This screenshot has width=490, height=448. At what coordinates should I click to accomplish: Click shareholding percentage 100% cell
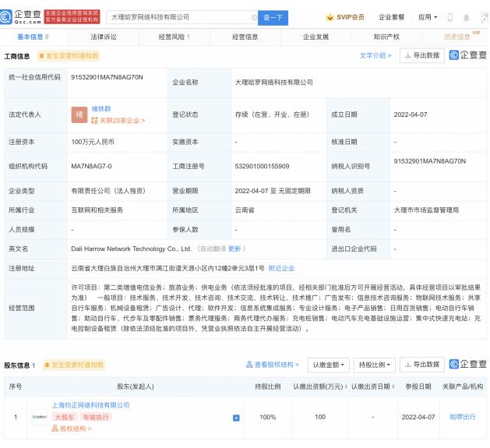[267, 417]
